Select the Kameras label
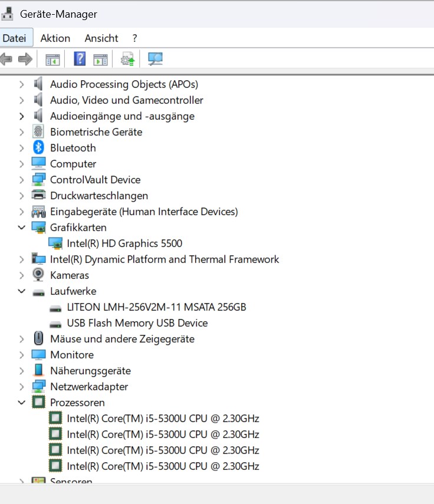This screenshot has height=504, width=434. [70, 275]
